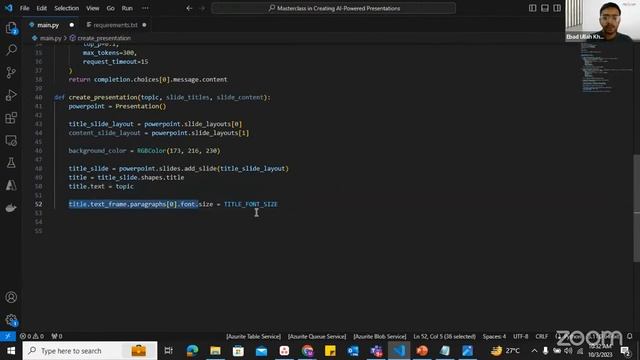Open Sticky Notes from taskbar
The height and width of the screenshot is (360, 640).
click(330, 351)
